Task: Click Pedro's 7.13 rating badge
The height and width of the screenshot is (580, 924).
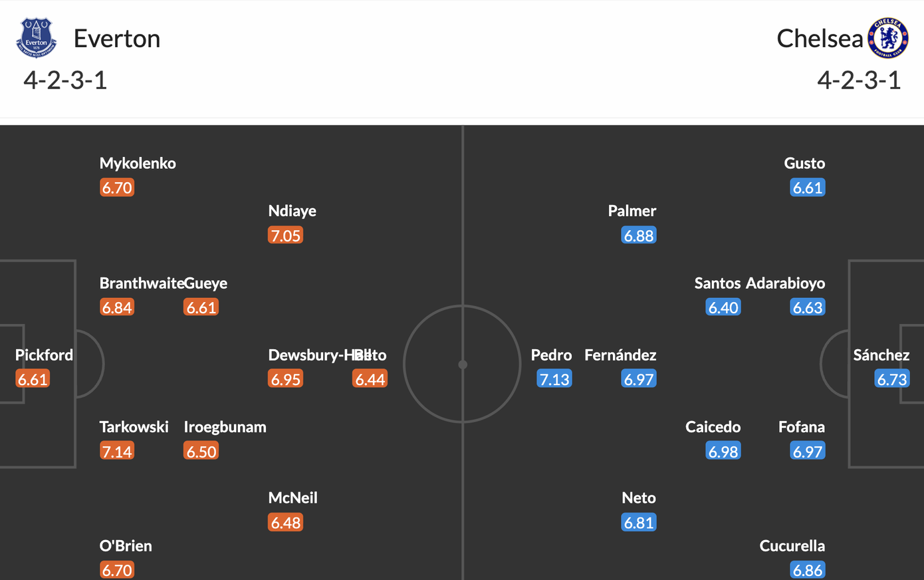Action: [554, 379]
